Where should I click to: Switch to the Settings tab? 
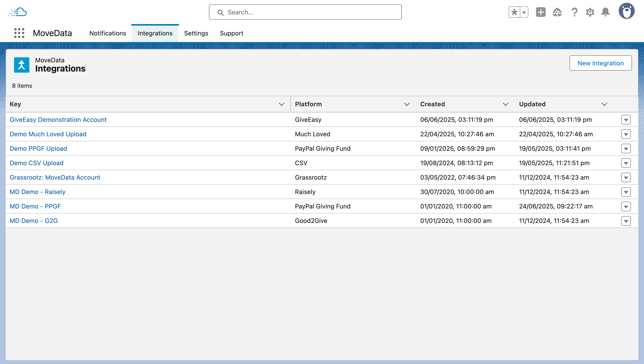tap(196, 33)
